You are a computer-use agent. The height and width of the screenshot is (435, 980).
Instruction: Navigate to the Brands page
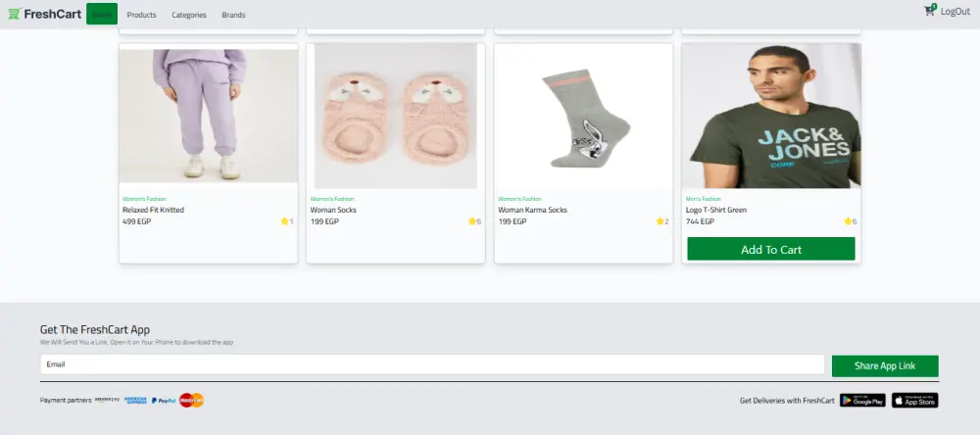pyautogui.click(x=234, y=15)
